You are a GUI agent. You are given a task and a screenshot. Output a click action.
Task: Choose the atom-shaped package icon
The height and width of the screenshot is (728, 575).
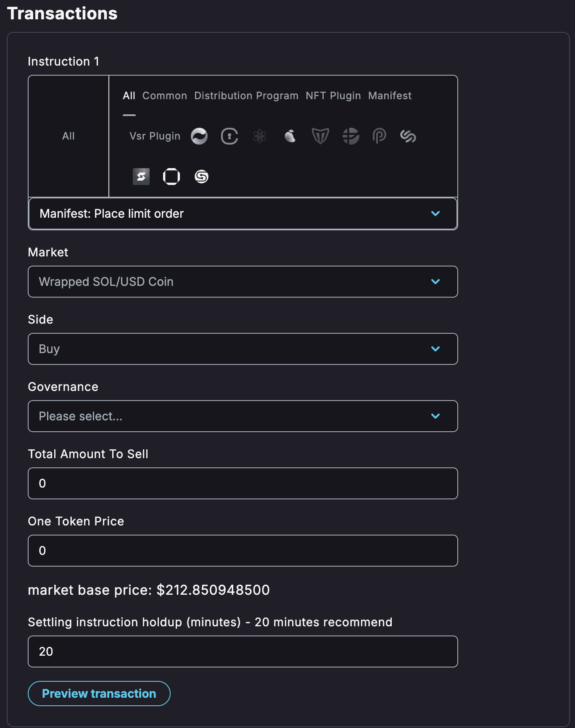click(260, 136)
